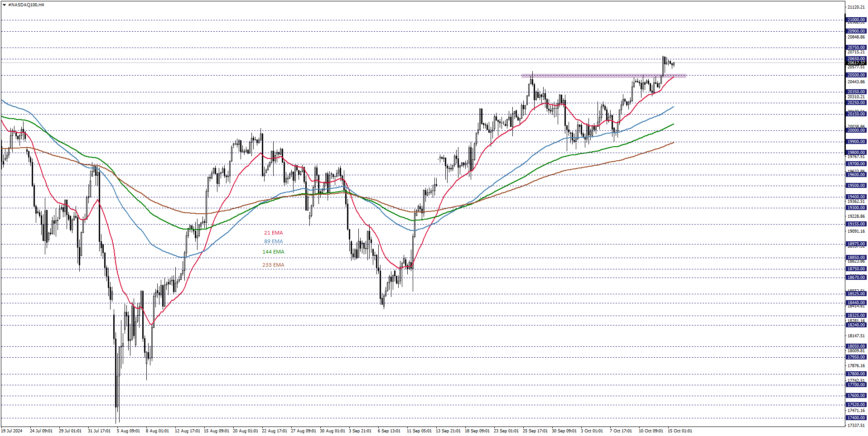Click the 18325.00 horizontal line price tag
868x436 pixels.
coord(856,316)
